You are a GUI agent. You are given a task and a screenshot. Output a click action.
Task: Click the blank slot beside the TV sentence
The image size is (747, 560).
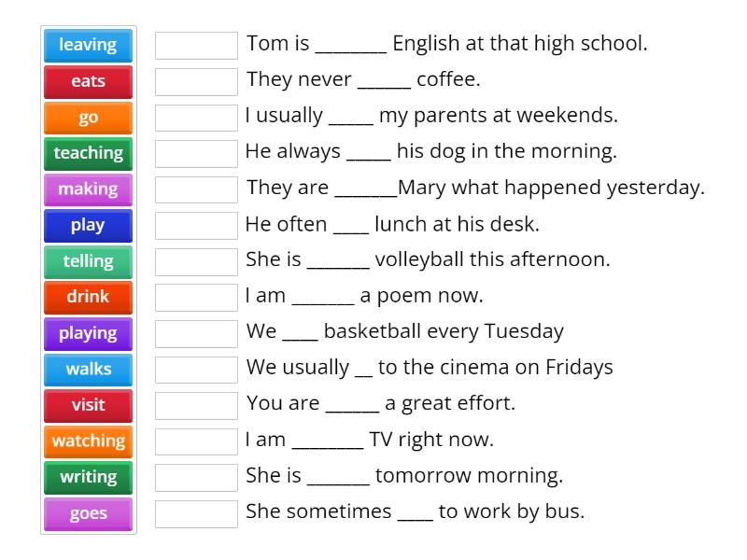[x=196, y=439]
